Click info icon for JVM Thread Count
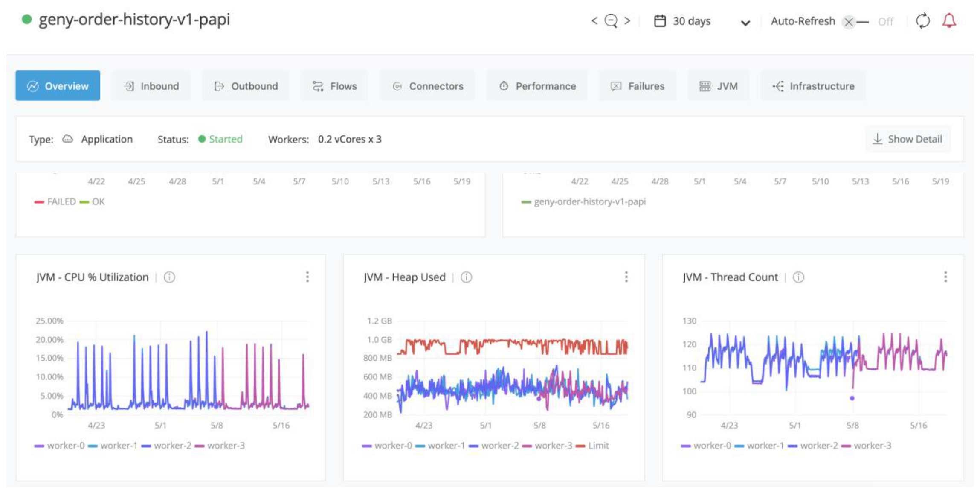This screenshot has height=493, width=980. click(798, 277)
